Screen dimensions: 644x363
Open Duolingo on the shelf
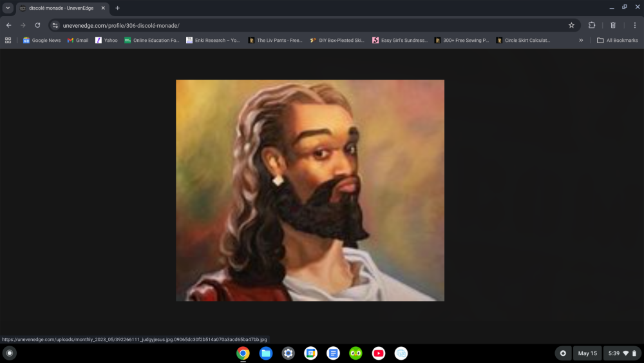click(x=355, y=353)
